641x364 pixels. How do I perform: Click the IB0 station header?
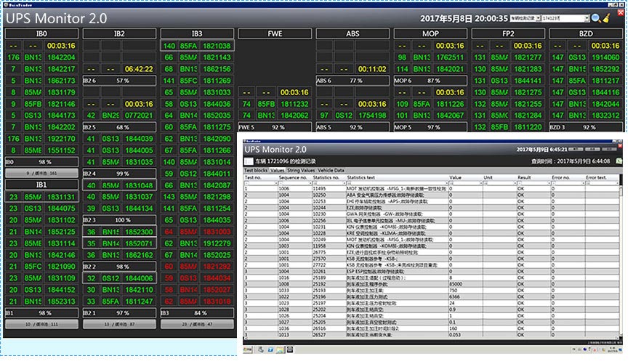[41, 33]
